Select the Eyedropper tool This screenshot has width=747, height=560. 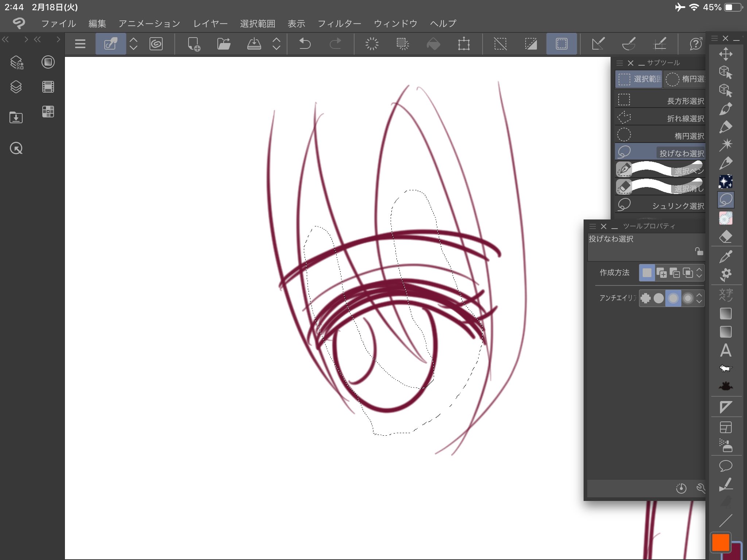[725, 256]
